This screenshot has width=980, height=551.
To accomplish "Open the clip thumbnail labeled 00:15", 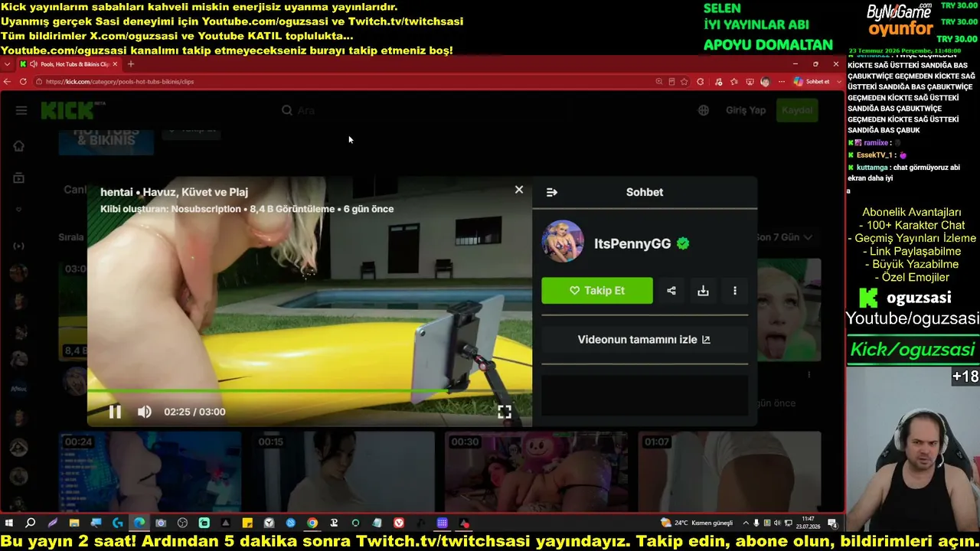I will (344, 471).
